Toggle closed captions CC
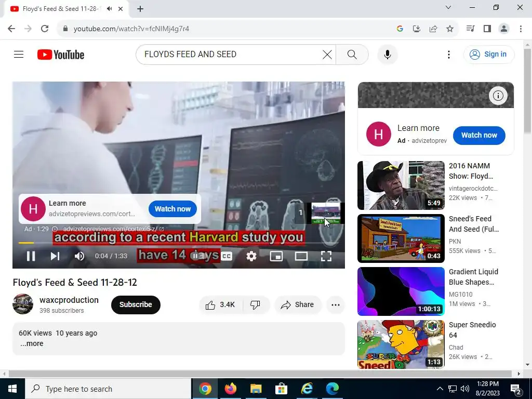This screenshot has height=399, width=532. pyautogui.click(x=227, y=256)
